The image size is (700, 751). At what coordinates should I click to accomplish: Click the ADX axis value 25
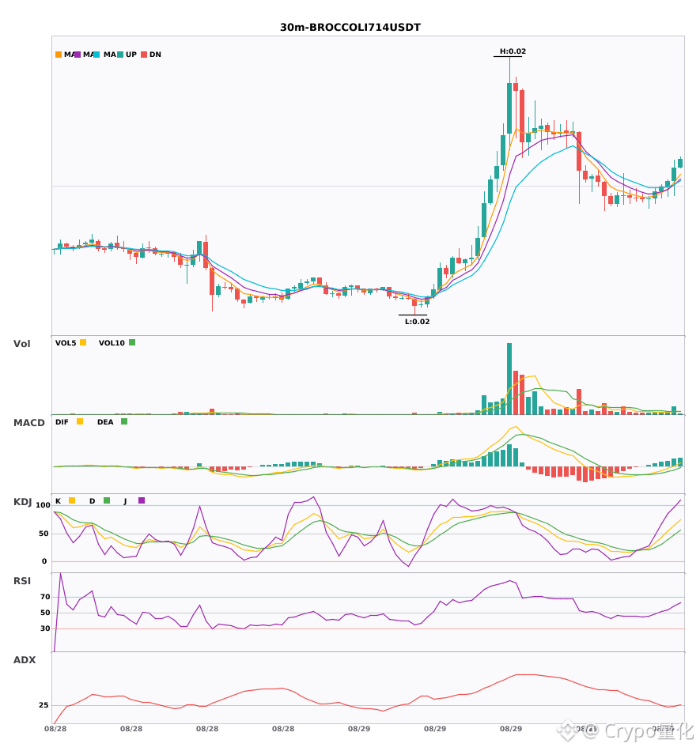[44, 705]
